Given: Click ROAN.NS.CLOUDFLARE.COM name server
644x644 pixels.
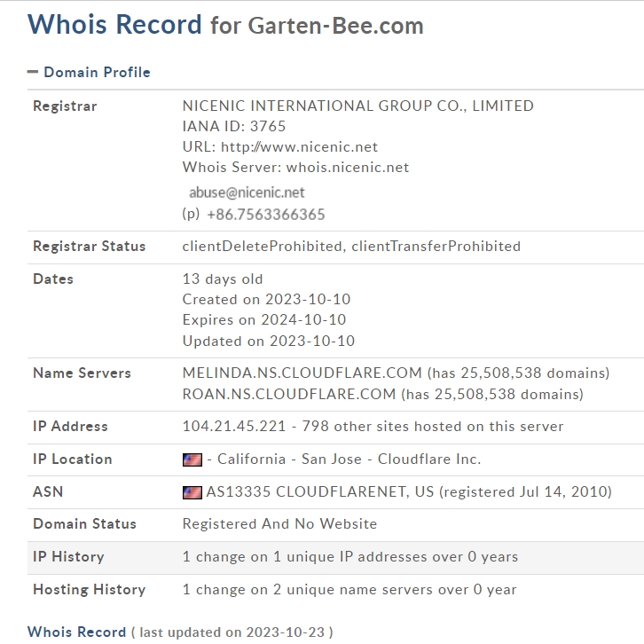Looking at the screenshot, I should (289, 394).
